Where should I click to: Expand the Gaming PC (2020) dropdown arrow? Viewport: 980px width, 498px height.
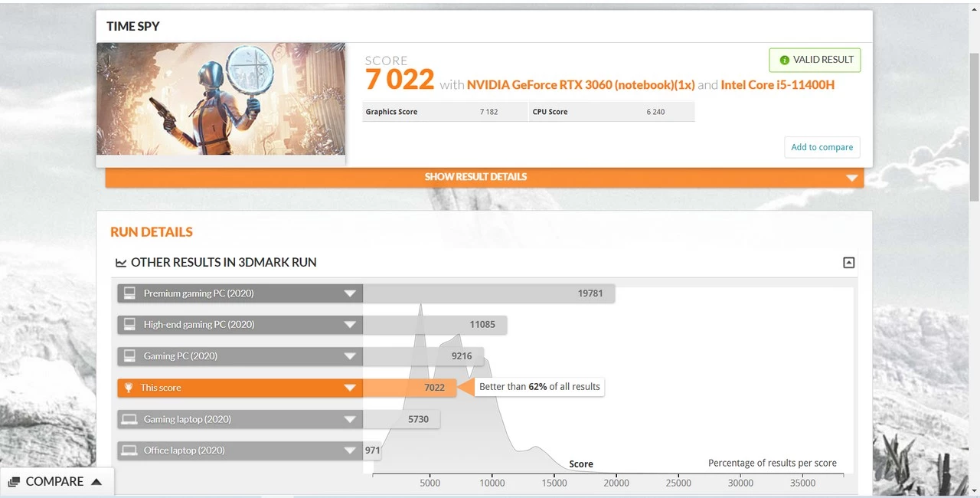(350, 356)
